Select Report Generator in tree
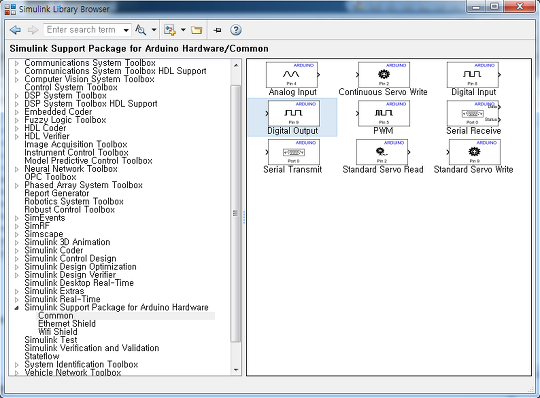The image size is (540, 398). tap(56, 193)
